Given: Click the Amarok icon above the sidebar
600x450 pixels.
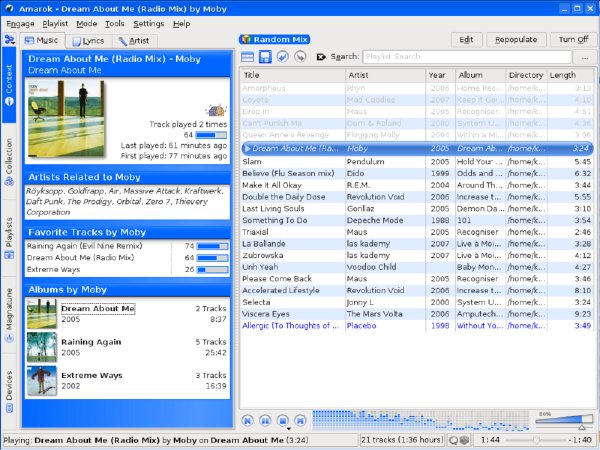Looking at the screenshot, I should [x=9, y=40].
